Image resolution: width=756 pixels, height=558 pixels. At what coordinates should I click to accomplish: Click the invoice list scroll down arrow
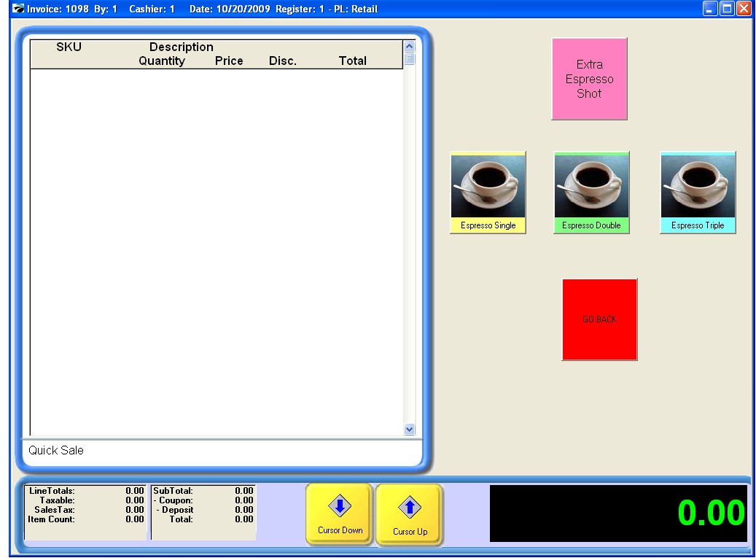[x=409, y=430]
